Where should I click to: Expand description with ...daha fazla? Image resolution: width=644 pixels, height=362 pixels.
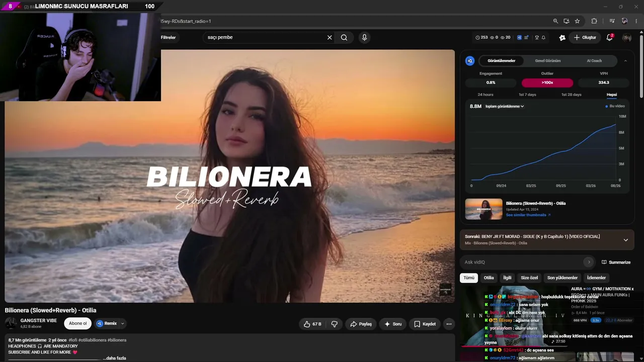click(114, 358)
